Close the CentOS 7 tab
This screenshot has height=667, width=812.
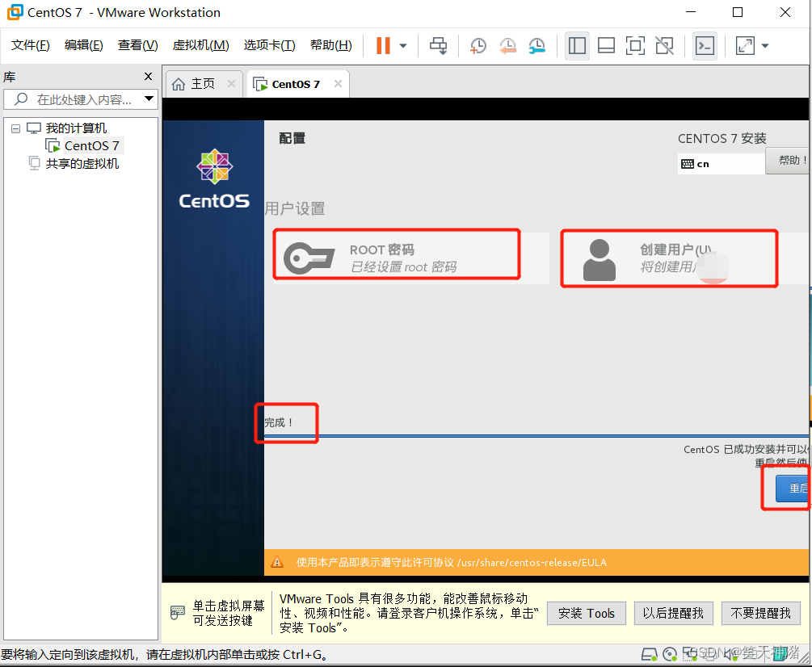[338, 83]
